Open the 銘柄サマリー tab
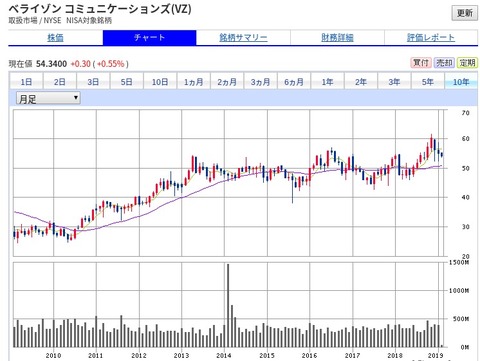This screenshot has width=480, height=361. pyautogui.click(x=243, y=37)
